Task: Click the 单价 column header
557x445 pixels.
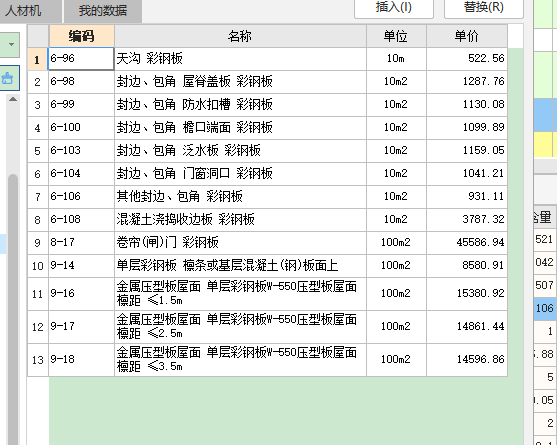Action: click(467, 36)
